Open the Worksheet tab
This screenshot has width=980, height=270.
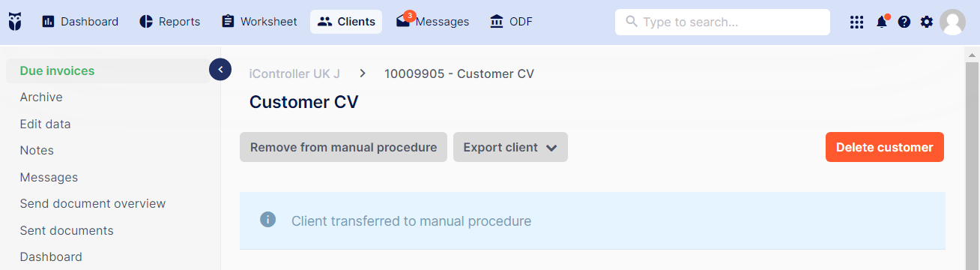tap(259, 22)
